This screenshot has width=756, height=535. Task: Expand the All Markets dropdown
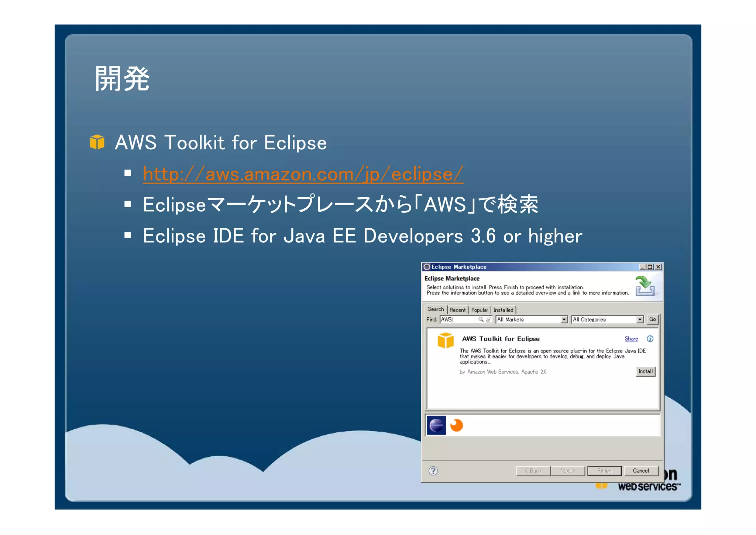564,320
